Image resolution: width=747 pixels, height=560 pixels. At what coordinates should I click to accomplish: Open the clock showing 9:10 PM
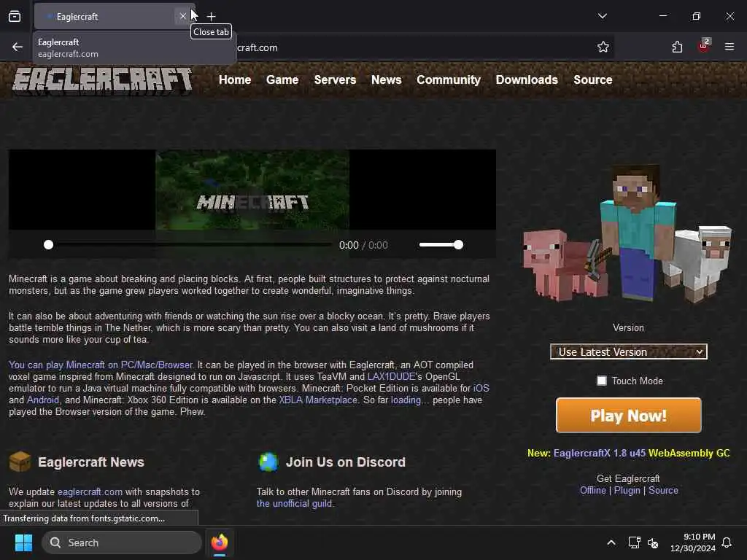(693, 542)
